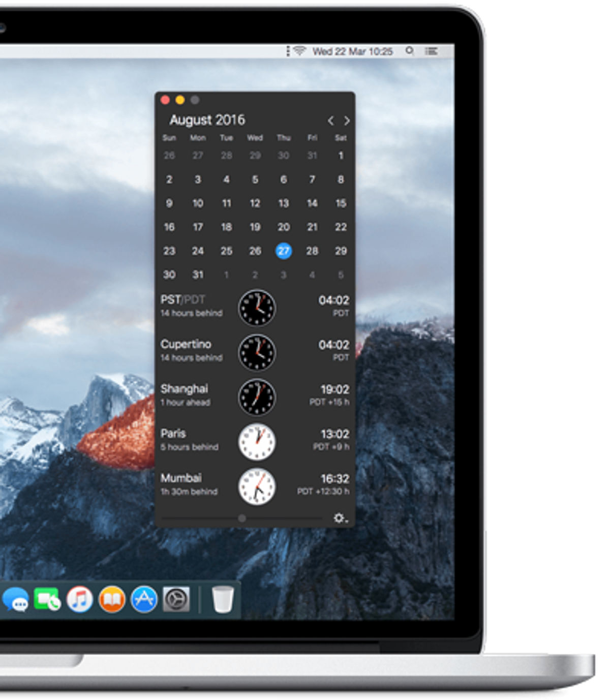Click the Shanghai analog clock
610x700 pixels.
[257, 397]
